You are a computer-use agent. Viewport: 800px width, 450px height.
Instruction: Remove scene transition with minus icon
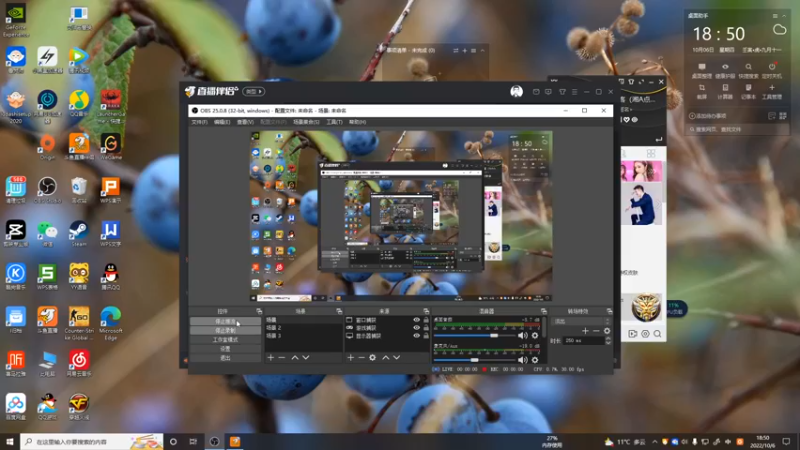pos(596,331)
